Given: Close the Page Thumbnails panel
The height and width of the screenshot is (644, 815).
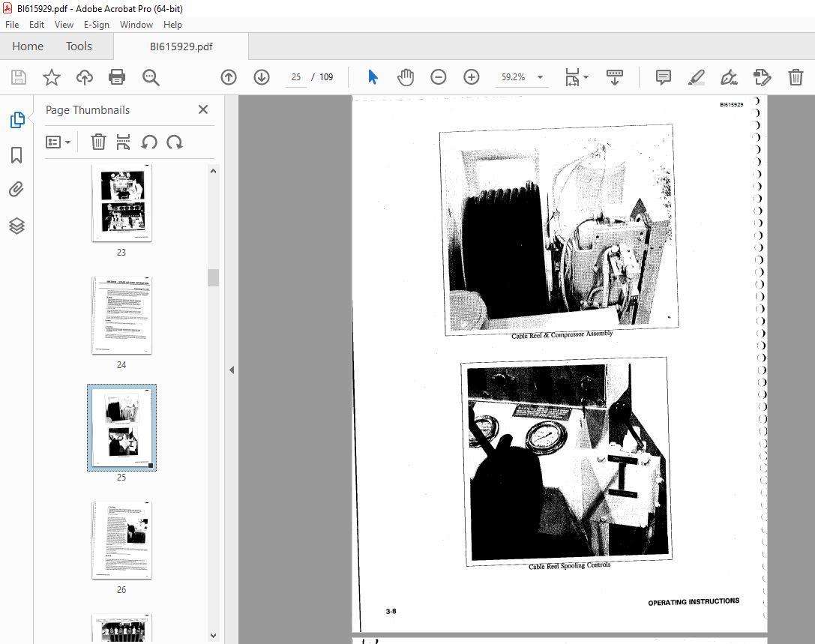Looking at the screenshot, I should pos(203,109).
